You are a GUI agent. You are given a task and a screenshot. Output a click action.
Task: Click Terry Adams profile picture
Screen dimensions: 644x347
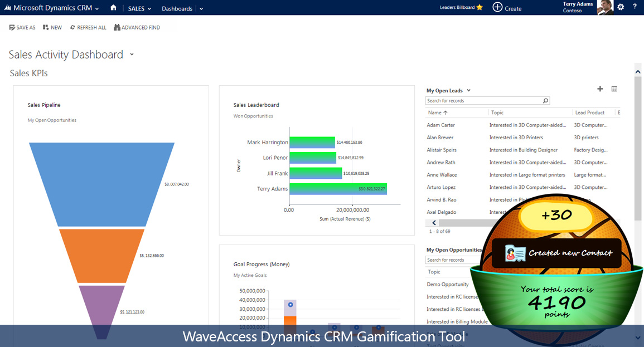click(x=605, y=7)
